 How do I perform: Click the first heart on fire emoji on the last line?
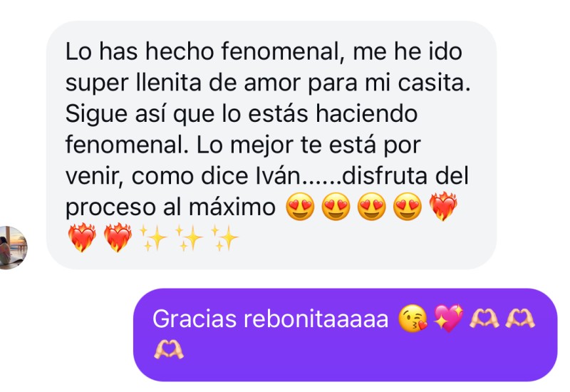click(82, 238)
